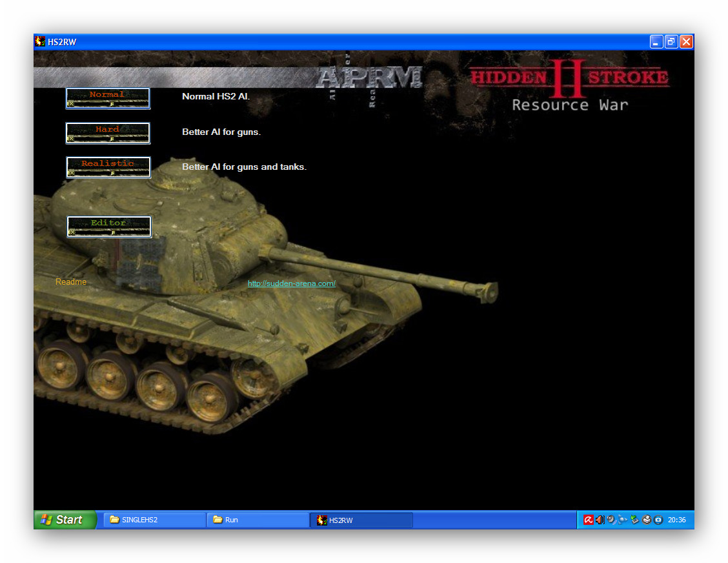Viewport: 728px width, 563px height.
Task: Close the HS2RW launcher window
Action: click(686, 42)
